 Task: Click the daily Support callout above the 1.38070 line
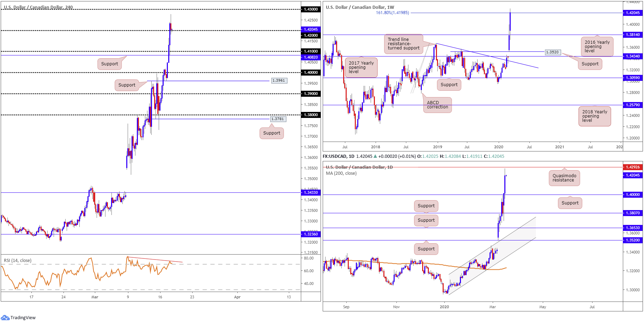click(x=426, y=206)
